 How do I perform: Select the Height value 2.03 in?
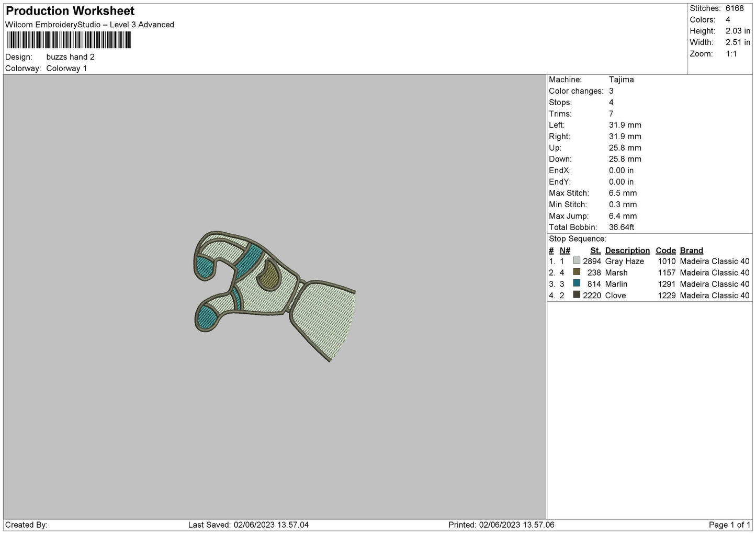tap(738, 31)
